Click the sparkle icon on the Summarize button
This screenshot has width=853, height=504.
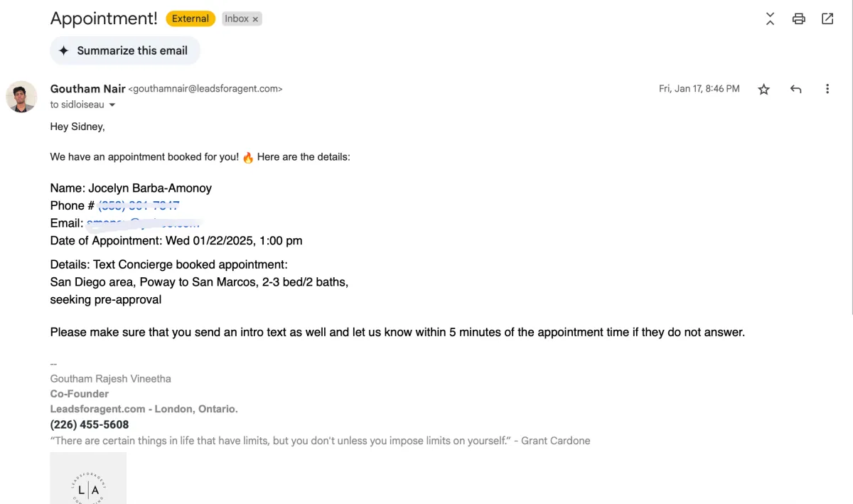pyautogui.click(x=64, y=50)
